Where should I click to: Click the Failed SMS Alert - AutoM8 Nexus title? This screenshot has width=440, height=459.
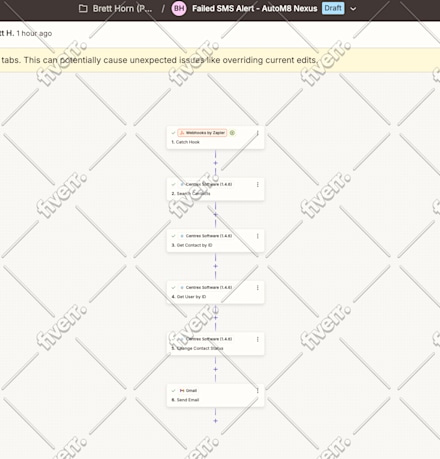pos(255,8)
